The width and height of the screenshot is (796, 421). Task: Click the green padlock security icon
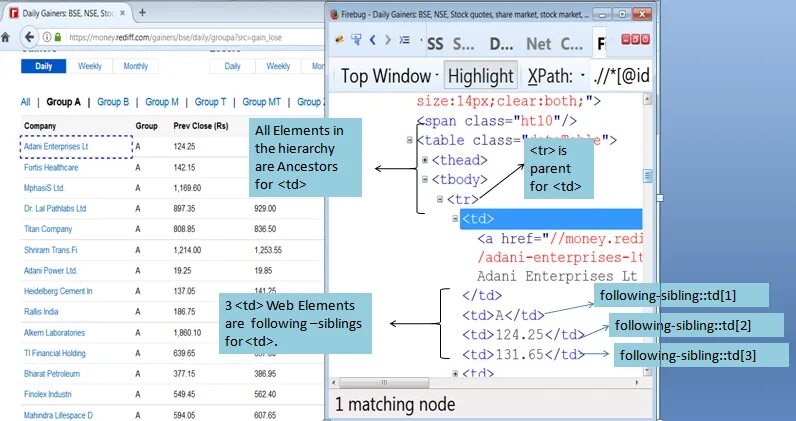point(58,37)
